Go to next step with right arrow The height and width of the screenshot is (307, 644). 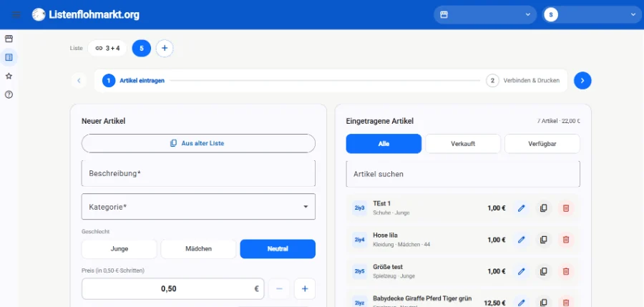click(x=582, y=81)
